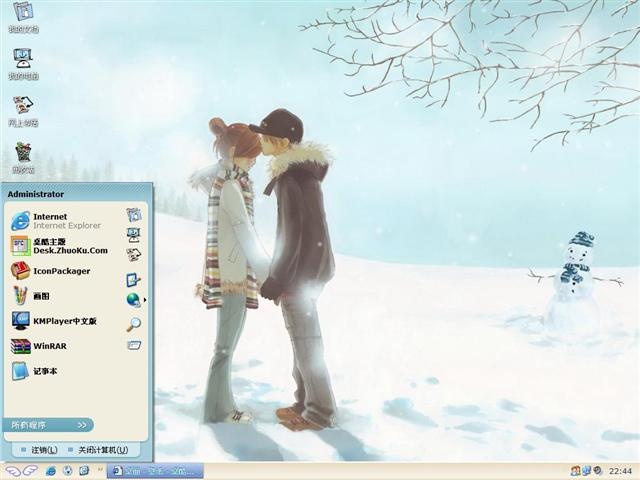Viewport: 640px width, 480px height.
Task: Expand quick launch overflow chevron
Action: click(x=100, y=470)
